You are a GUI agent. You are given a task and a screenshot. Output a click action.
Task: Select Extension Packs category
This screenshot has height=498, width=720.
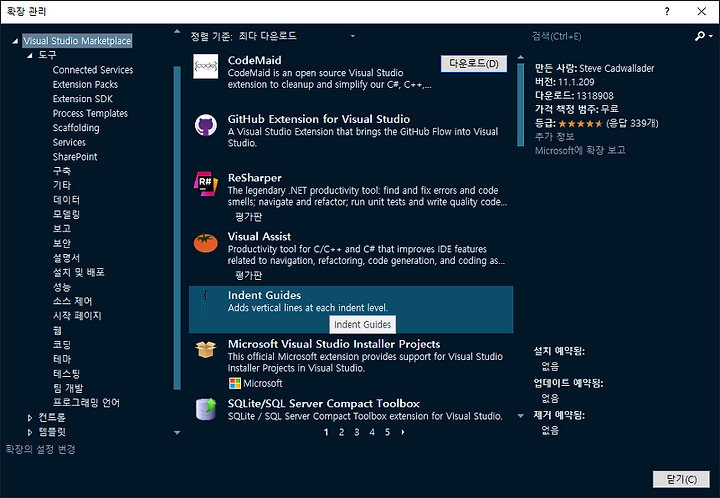click(x=85, y=84)
